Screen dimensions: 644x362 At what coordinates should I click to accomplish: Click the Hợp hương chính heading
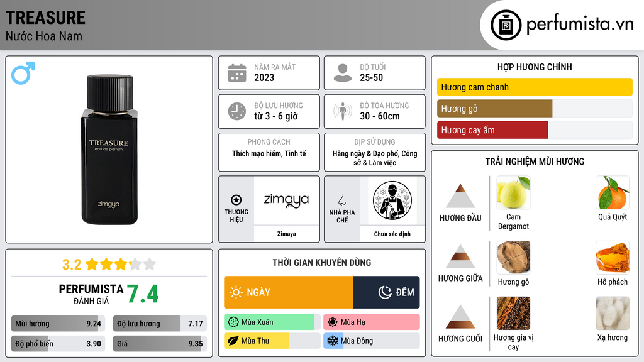coord(535,67)
